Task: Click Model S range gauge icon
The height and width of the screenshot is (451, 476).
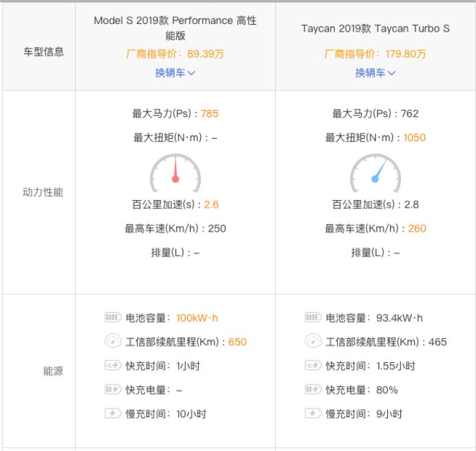Action: click(113, 341)
